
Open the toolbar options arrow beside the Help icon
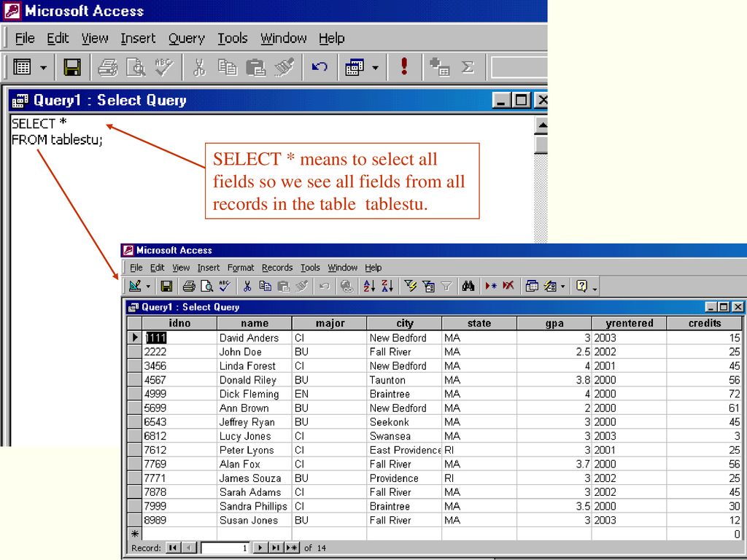click(595, 289)
